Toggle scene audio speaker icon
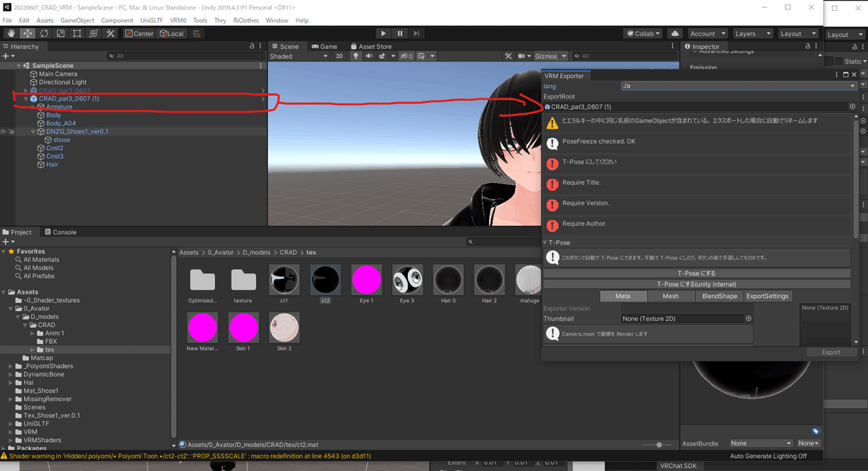 pyautogui.click(x=369, y=56)
